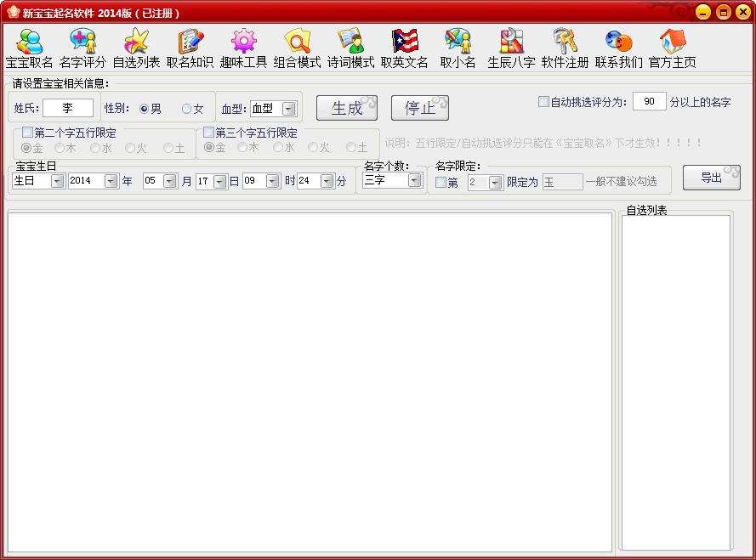Open the 官方主页 home icon
The height and width of the screenshot is (560, 756).
click(672, 48)
